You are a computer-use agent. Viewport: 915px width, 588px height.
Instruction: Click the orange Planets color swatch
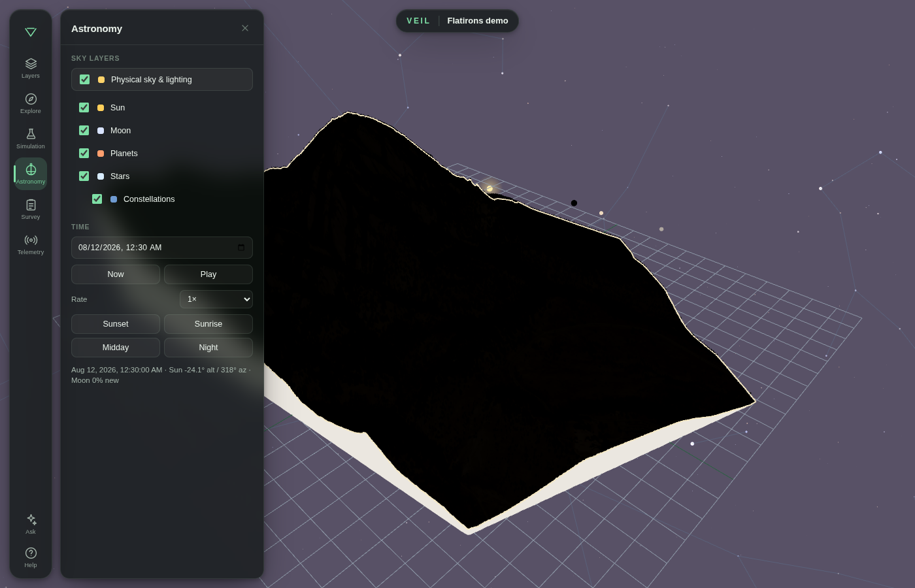[x=101, y=154]
